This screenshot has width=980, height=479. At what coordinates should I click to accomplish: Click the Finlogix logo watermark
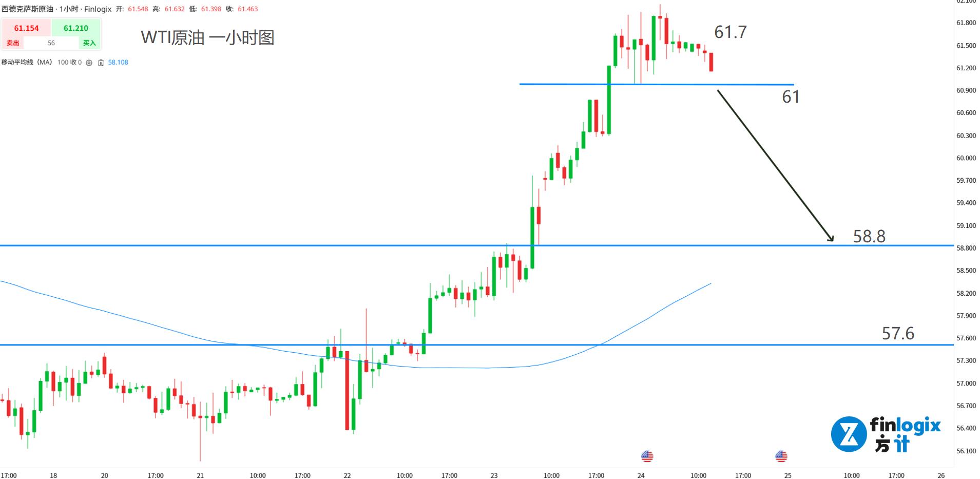coord(886,434)
